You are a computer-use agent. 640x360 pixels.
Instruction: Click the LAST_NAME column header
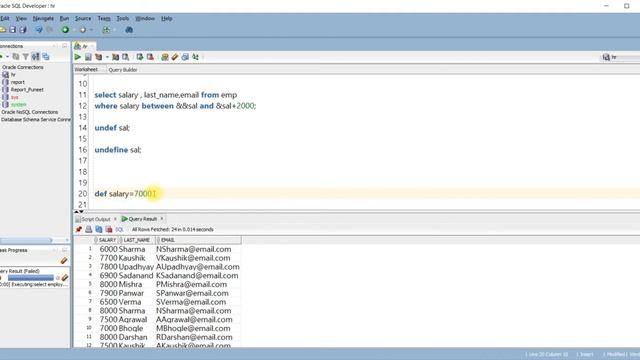pos(137,240)
